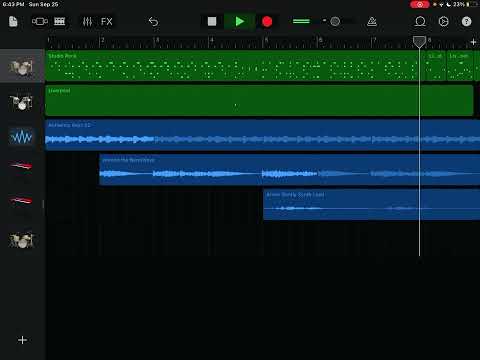Tap the battery percentage in status bar
480x360 pixels.
[x=459, y=4]
